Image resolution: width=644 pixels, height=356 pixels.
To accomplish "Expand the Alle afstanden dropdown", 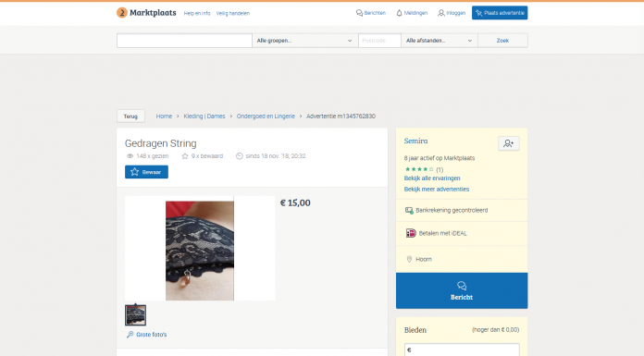I will tap(440, 41).
